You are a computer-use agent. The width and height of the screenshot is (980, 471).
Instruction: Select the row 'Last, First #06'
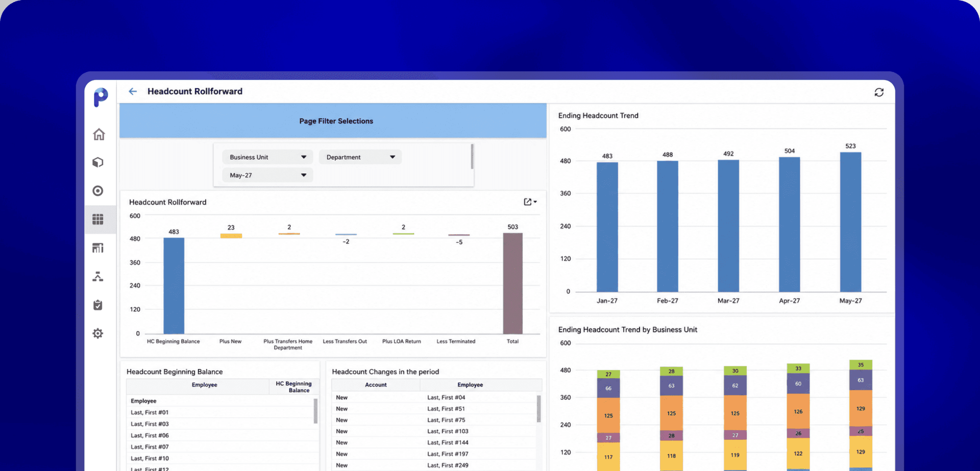pyautogui.click(x=220, y=436)
